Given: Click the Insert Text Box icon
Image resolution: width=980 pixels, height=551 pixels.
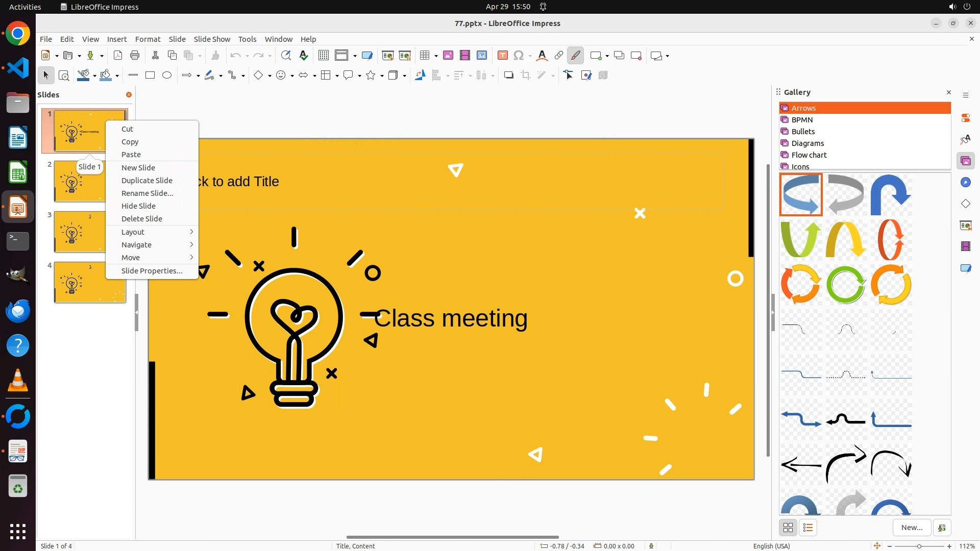Looking at the screenshot, I should pyautogui.click(x=502, y=56).
